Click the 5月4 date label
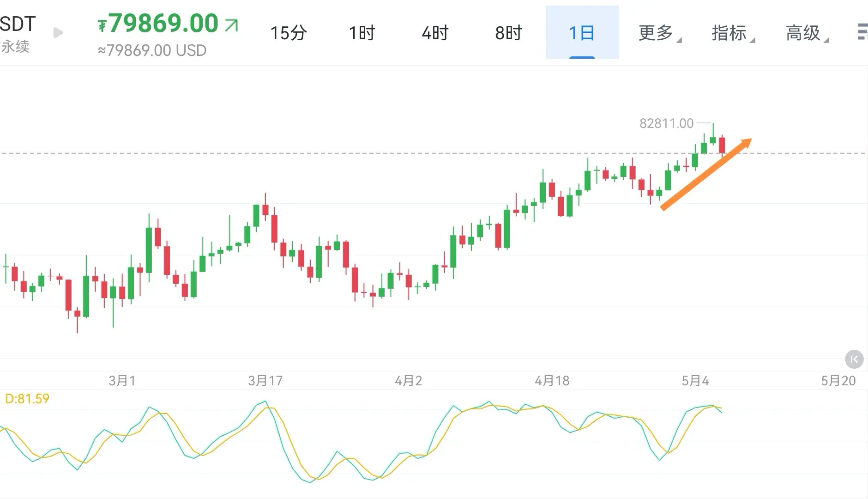The width and height of the screenshot is (868, 499). (695, 381)
